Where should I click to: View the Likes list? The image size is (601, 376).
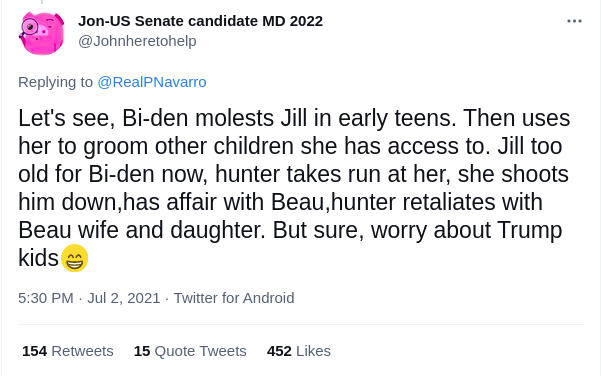(x=299, y=351)
